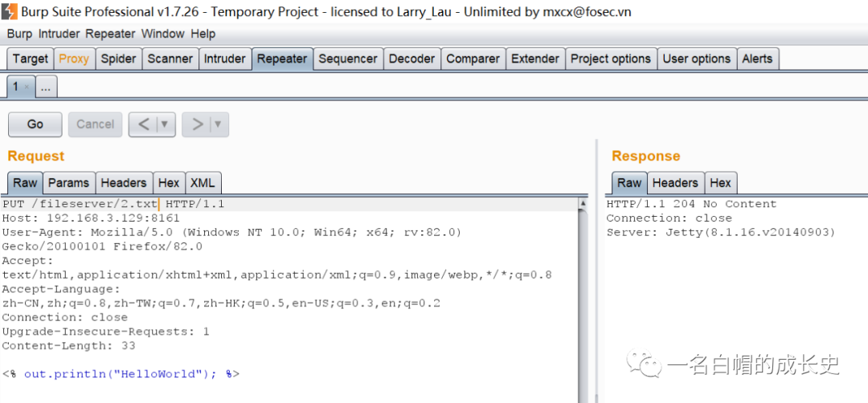
Task: Go back to previous request arrow
Action: [144, 124]
